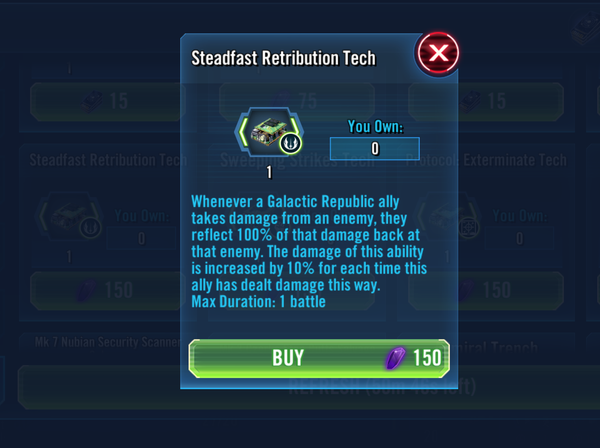The image size is (600, 448).
Task: Select the item description text about Galactic Republic
Action: pyautogui.click(x=309, y=251)
